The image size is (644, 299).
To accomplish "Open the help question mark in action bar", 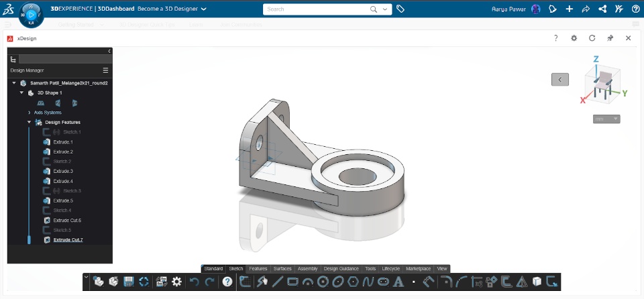I will [x=227, y=282].
